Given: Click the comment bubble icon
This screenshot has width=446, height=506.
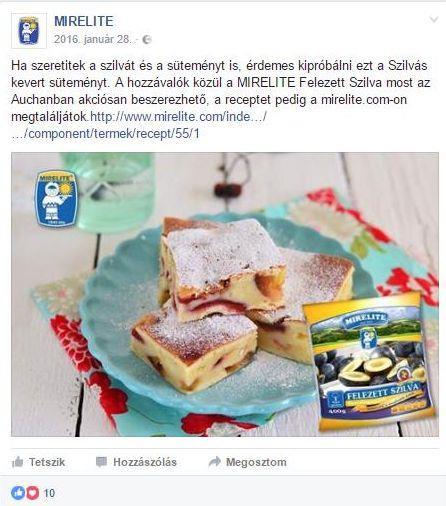Looking at the screenshot, I should 101,462.
